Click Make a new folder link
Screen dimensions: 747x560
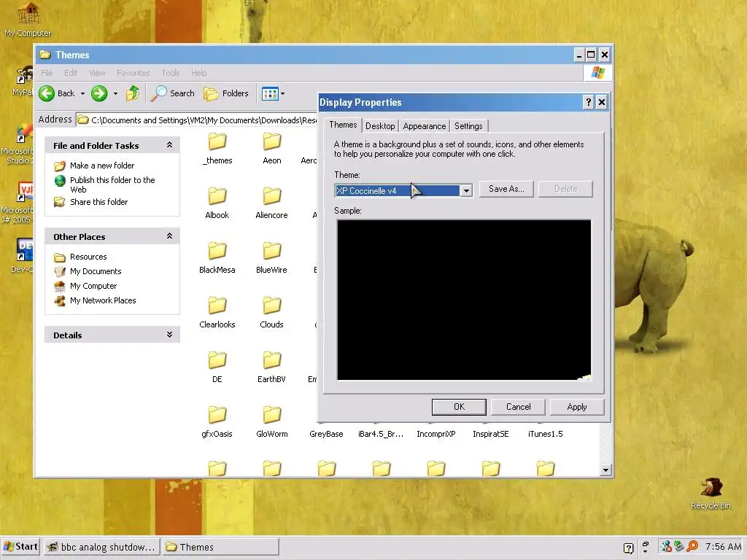[x=102, y=166]
